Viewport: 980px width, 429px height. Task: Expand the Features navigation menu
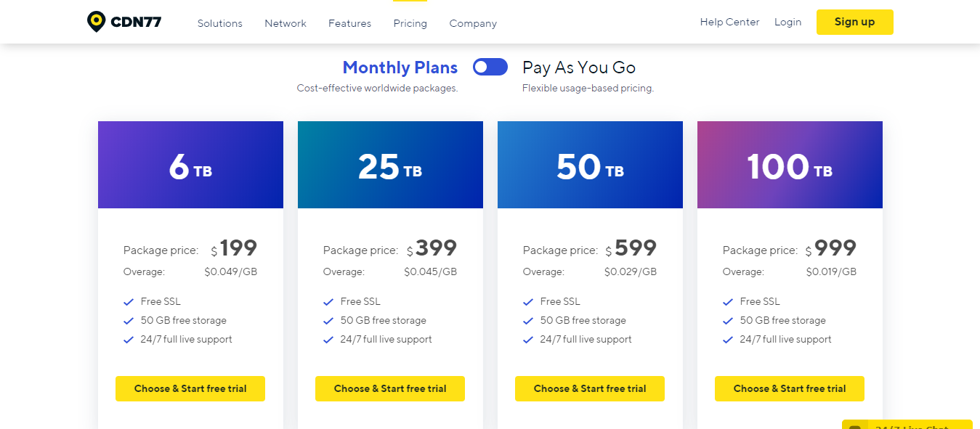pyautogui.click(x=349, y=23)
